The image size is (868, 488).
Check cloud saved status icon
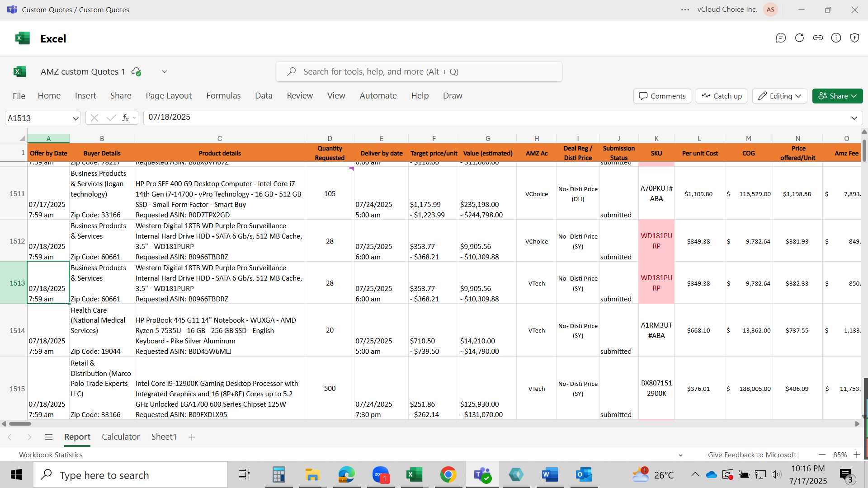[136, 71]
